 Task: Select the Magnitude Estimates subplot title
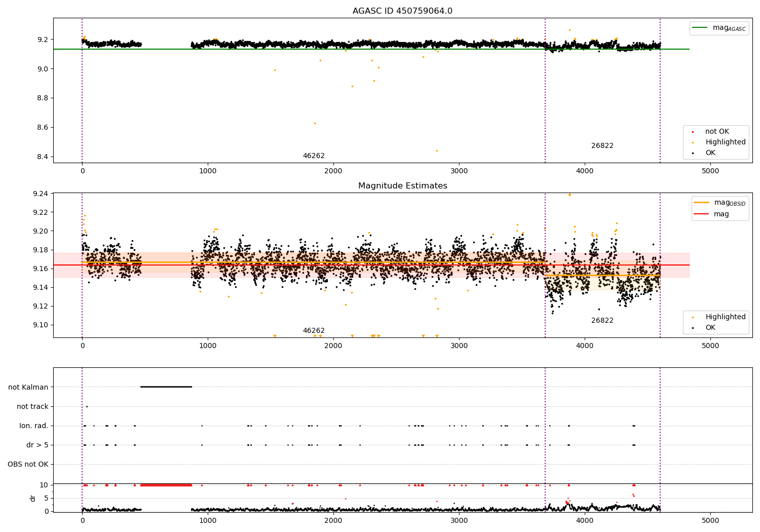pyautogui.click(x=402, y=186)
